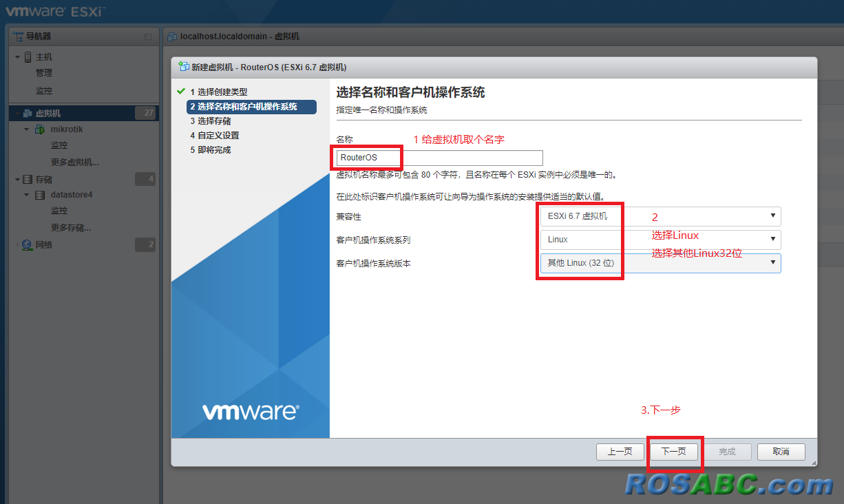The height and width of the screenshot is (504, 844).
Task: Click the 客户机操作系统系列 label
Action: coord(373,240)
